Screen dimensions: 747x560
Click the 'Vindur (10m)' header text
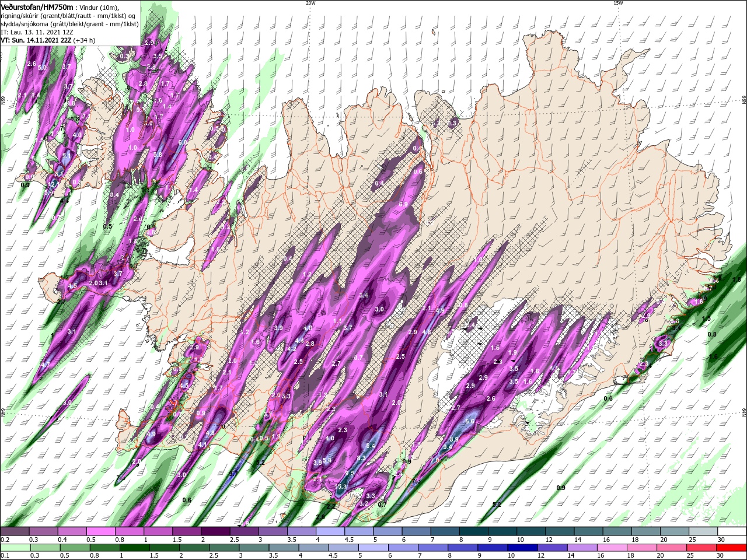click(x=99, y=7)
